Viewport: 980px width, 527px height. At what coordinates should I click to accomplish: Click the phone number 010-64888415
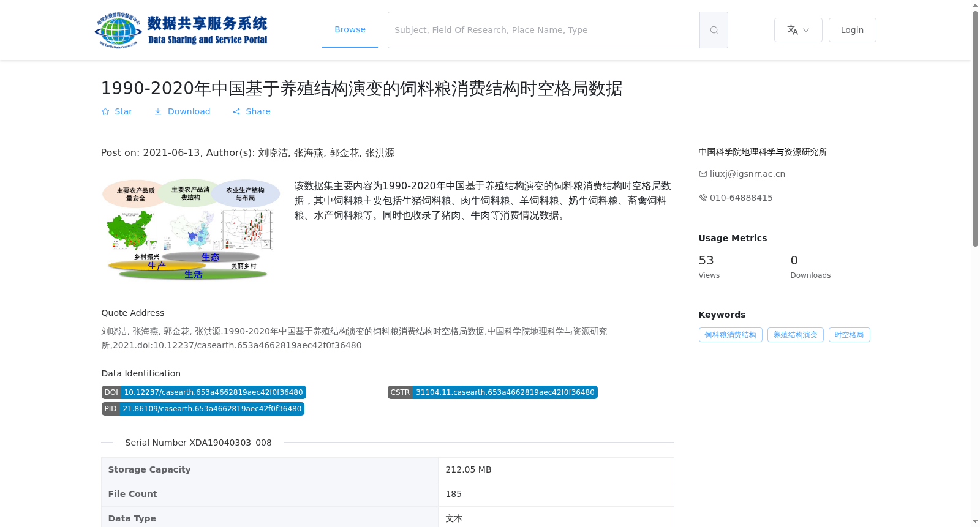click(x=741, y=198)
